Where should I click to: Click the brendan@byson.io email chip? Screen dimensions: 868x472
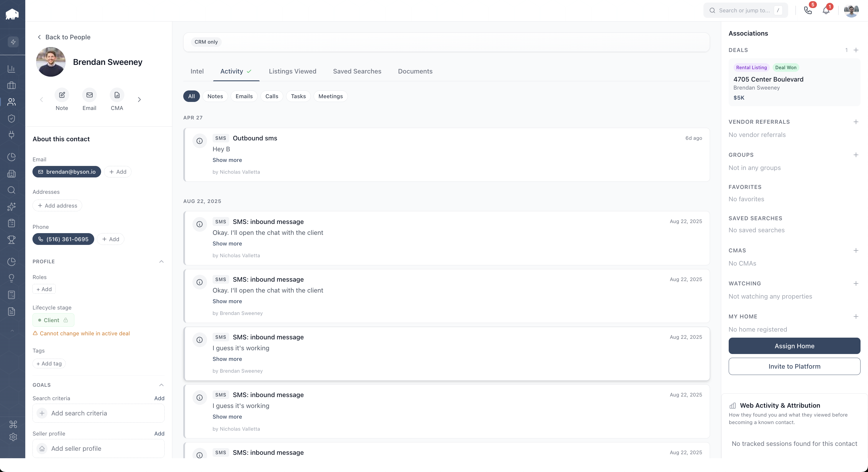(x=67, y=172)
